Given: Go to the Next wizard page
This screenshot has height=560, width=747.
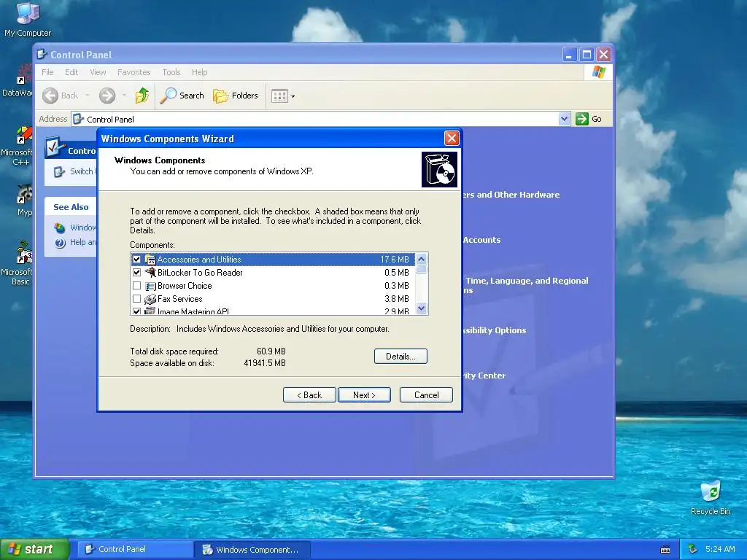Looking at the screenshot, I should (364, 394).
